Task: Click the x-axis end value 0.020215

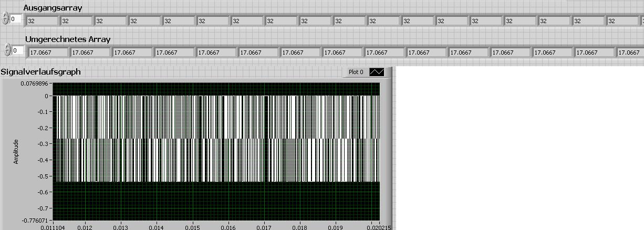Action: coord(378,227)
